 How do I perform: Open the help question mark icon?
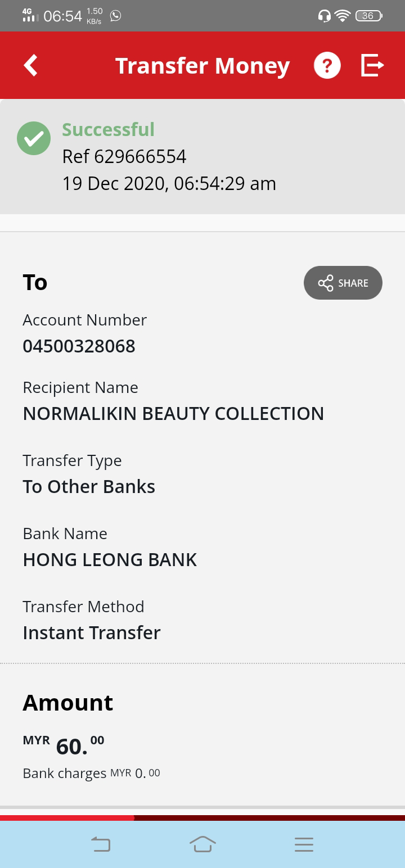pyautogui.click(x=327, y=65)
